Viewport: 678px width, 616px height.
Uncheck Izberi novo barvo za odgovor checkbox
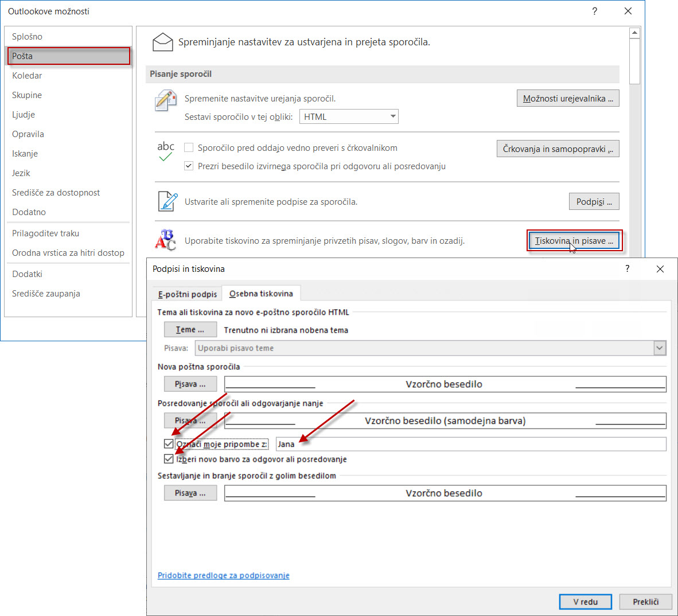(x=169, y=459)
